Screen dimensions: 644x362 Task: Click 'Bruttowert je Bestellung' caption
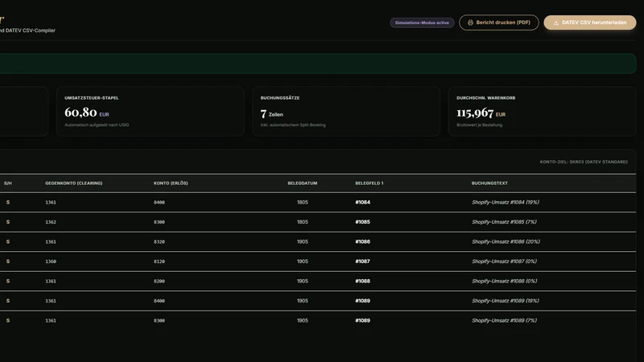coord(479,125)
